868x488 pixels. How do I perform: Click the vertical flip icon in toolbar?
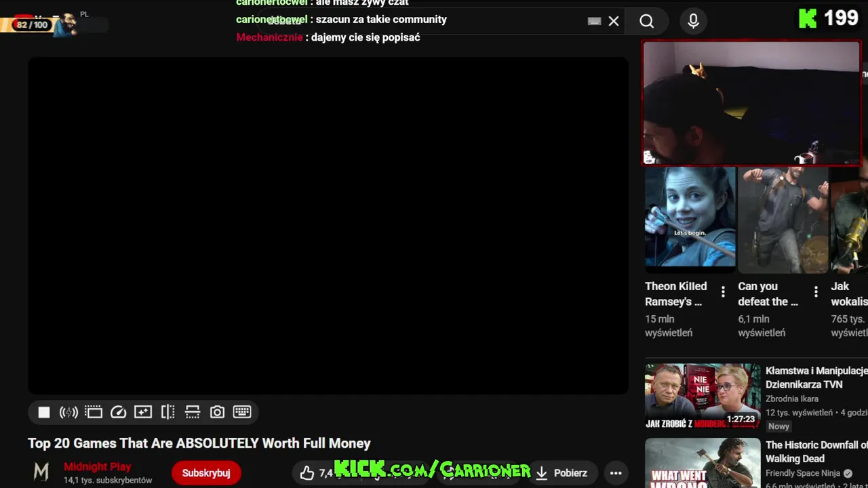pyautogui.click(x=193, y=412)
